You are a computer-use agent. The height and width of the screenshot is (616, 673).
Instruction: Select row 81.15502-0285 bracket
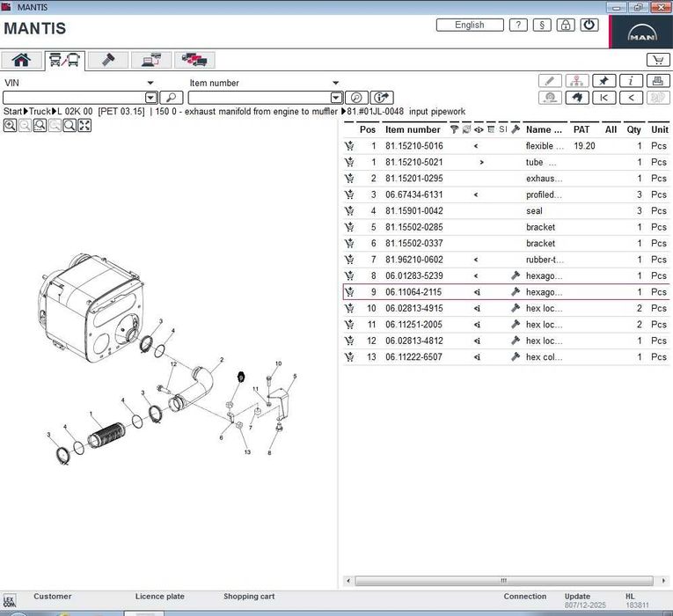[x=507, y=227]
